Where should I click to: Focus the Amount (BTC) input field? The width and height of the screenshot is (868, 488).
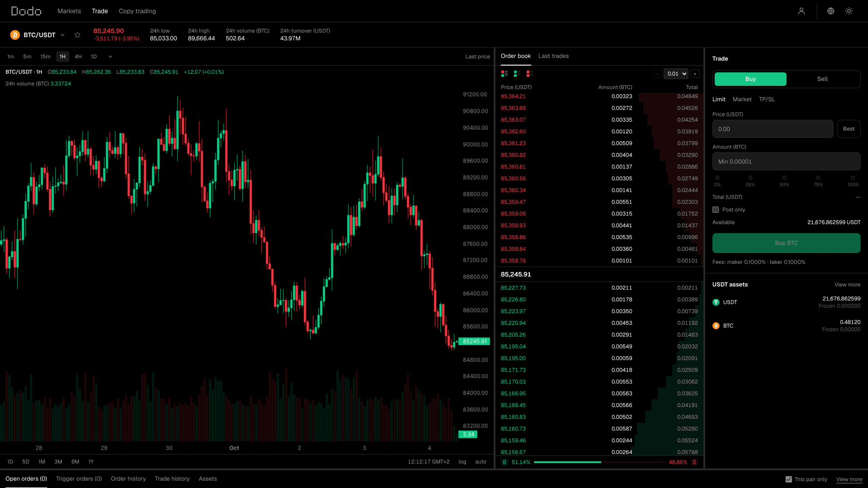pos(786,161)
